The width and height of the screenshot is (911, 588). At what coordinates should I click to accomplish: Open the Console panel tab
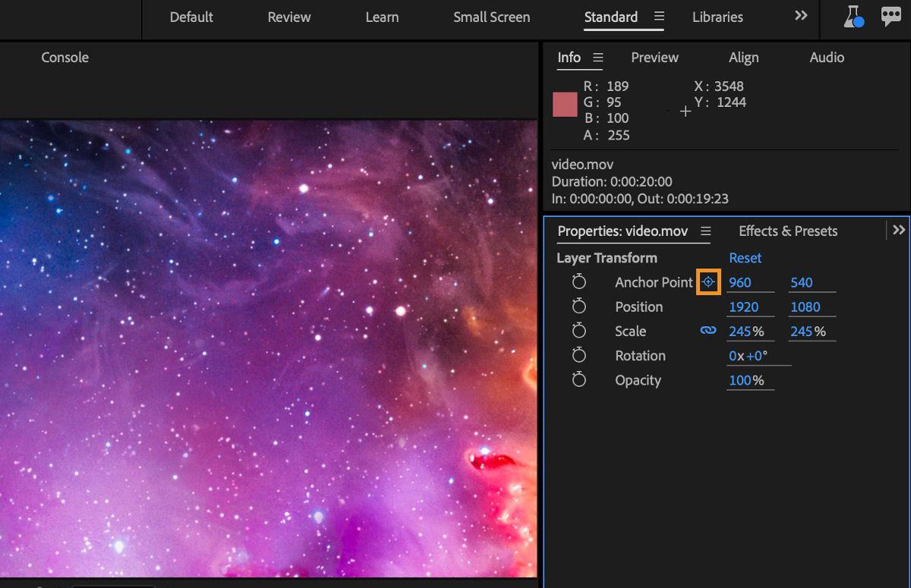click(x=65, y=58)
